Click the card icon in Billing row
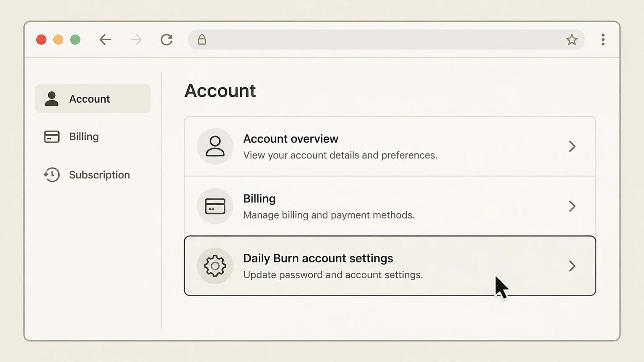 click(215, 206)
